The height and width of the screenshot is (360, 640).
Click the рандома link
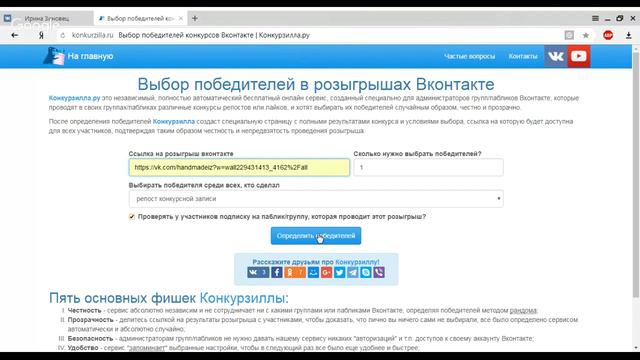tap(523, 311)
